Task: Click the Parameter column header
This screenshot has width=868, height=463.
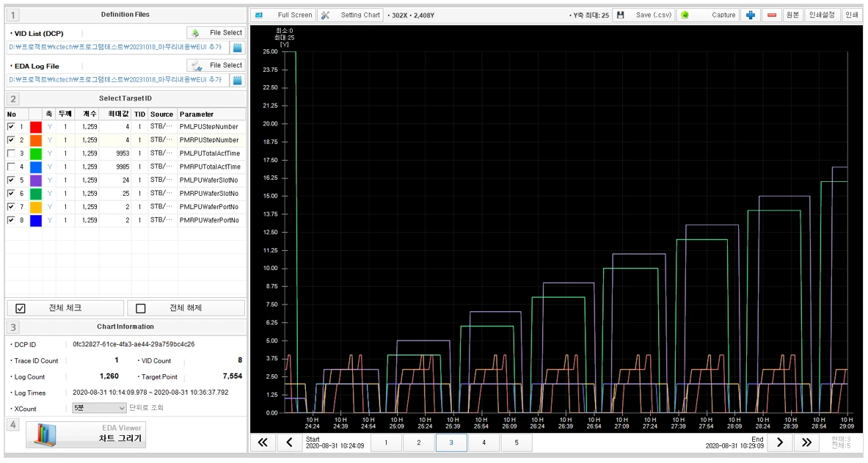Action: point(211,114)
